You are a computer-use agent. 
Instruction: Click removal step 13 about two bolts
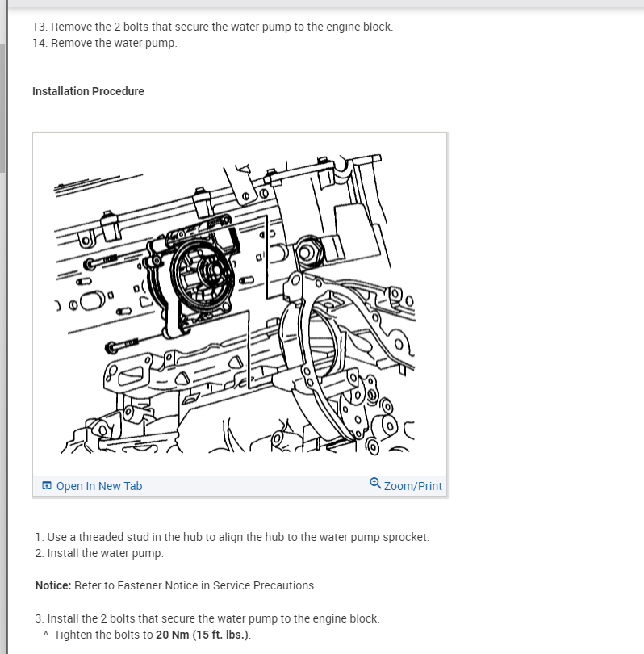coord(212,27)
